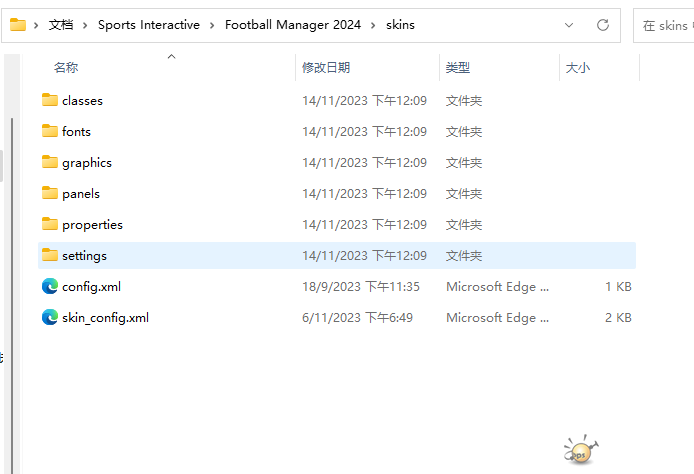This screenshot has height=474, width=694.
Task: Refresh the skins folder view
Action: 603,25
